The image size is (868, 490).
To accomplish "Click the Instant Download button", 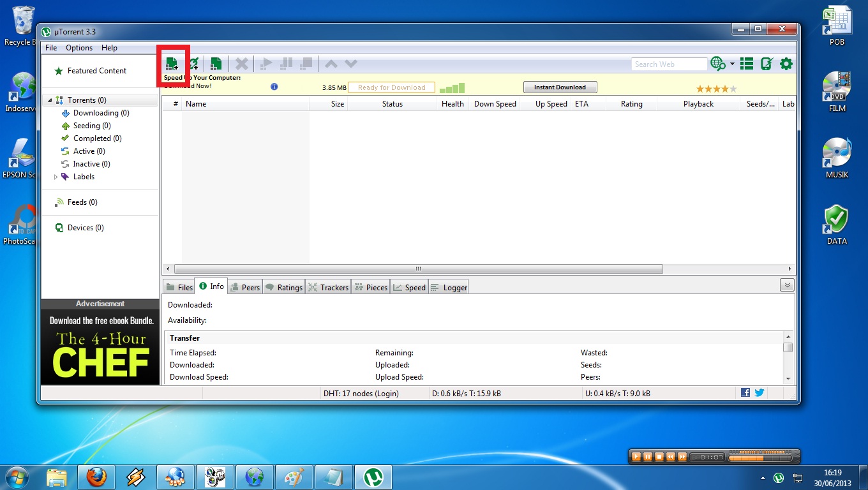I will (560, 87).
